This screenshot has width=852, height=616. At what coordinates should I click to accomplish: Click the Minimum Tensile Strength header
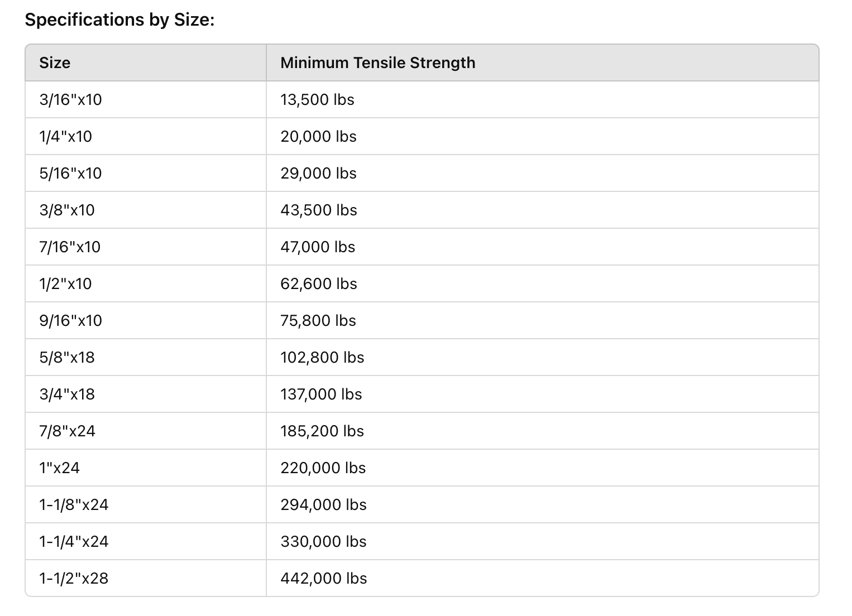pyautogui.click(x=543, y=62)
